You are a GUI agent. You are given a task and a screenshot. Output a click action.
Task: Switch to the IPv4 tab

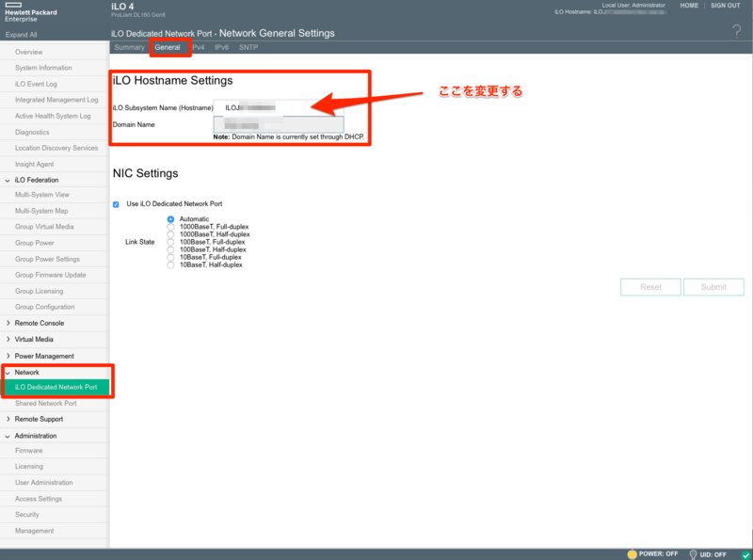pyautogui.click(x=199, y=47)
